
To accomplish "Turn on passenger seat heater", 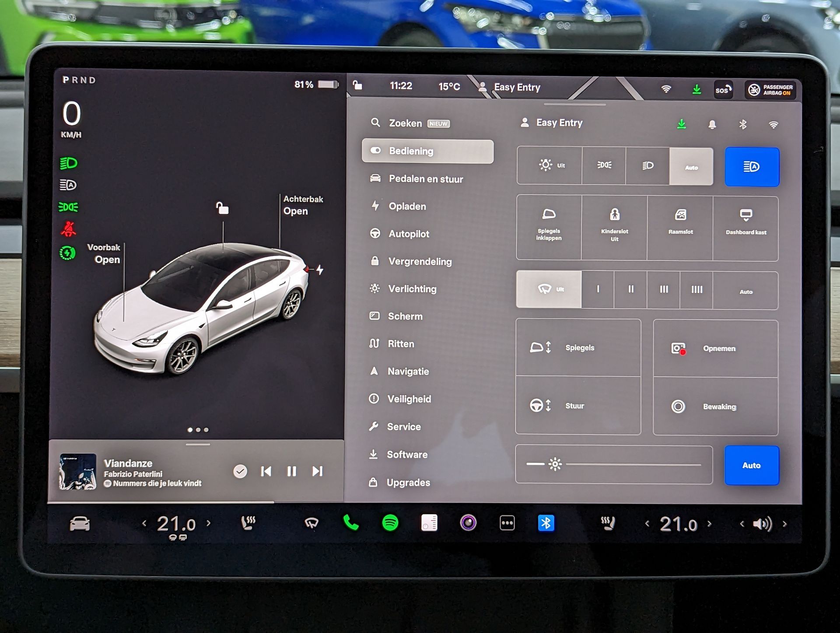I will [x=608, y=523].
